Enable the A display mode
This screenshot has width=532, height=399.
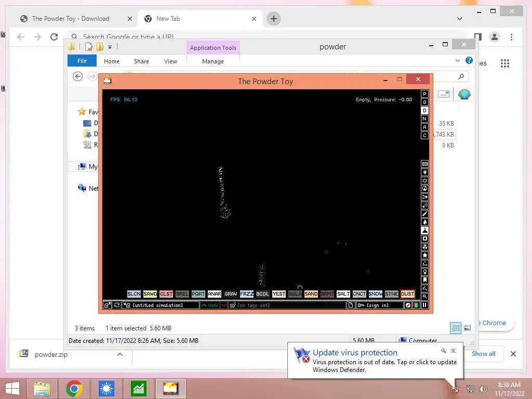click(x=424, y=127)
